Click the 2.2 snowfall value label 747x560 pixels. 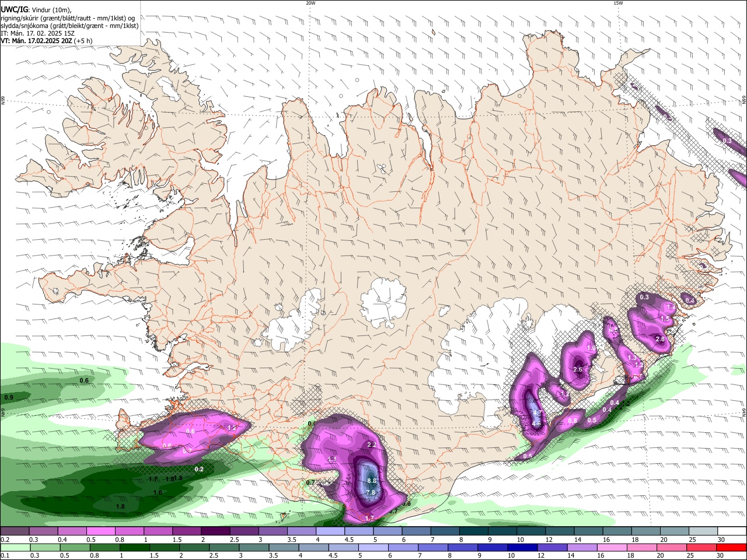pos(372,444)
